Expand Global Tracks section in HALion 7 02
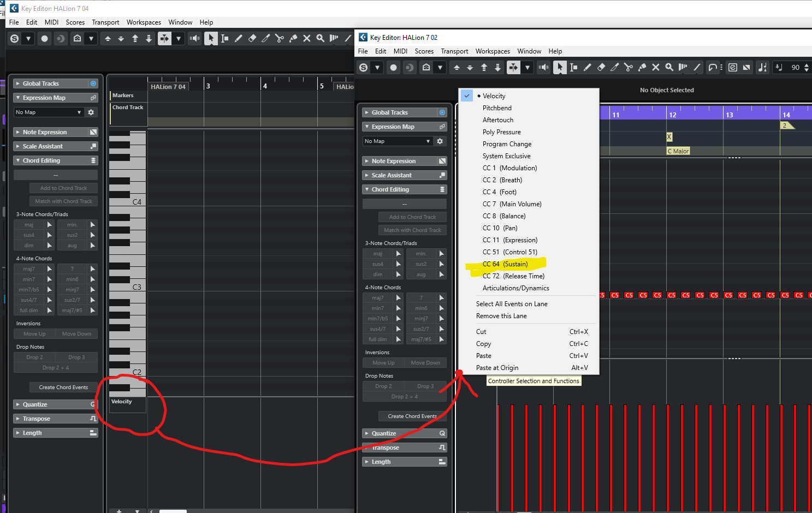The height and width of the screenshot is (513, 812). pyautogui.click(x=367, y=112)
